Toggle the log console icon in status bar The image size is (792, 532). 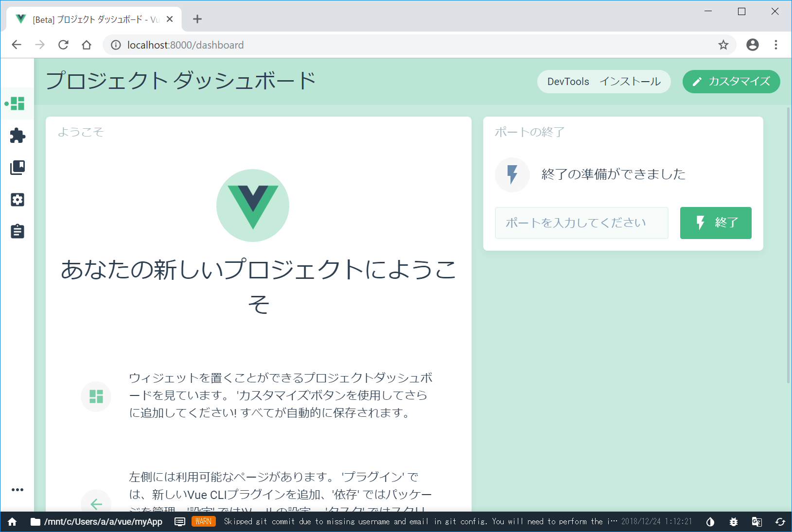180,522
